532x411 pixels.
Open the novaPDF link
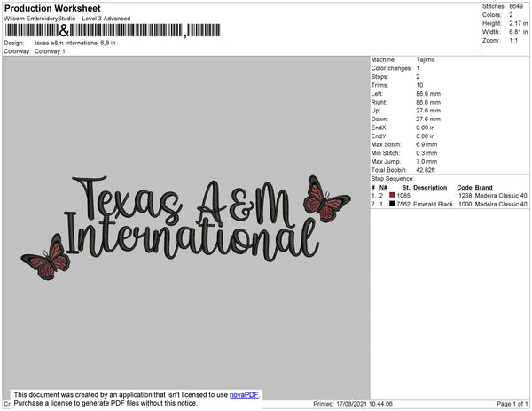[x=244, y=395]
